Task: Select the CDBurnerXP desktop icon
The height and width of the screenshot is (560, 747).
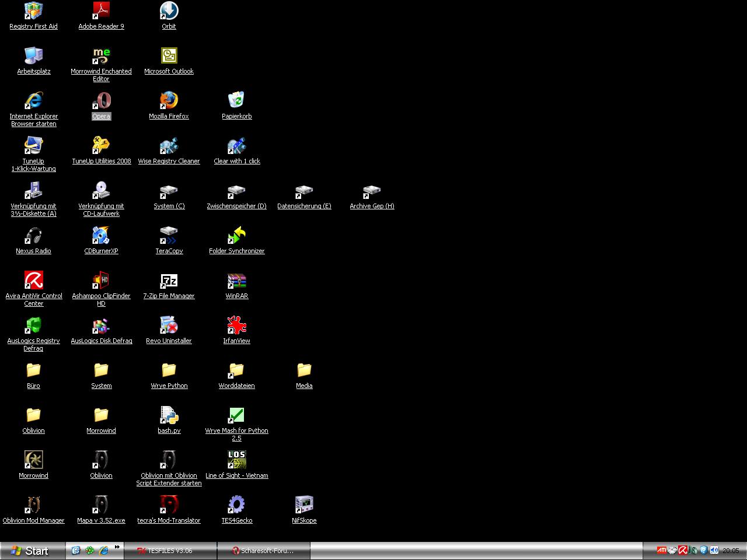Action: click(x=101, y=236)
